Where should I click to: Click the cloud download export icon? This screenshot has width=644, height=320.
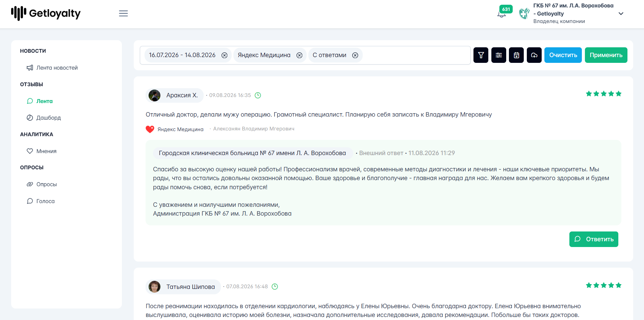point(534,55)
